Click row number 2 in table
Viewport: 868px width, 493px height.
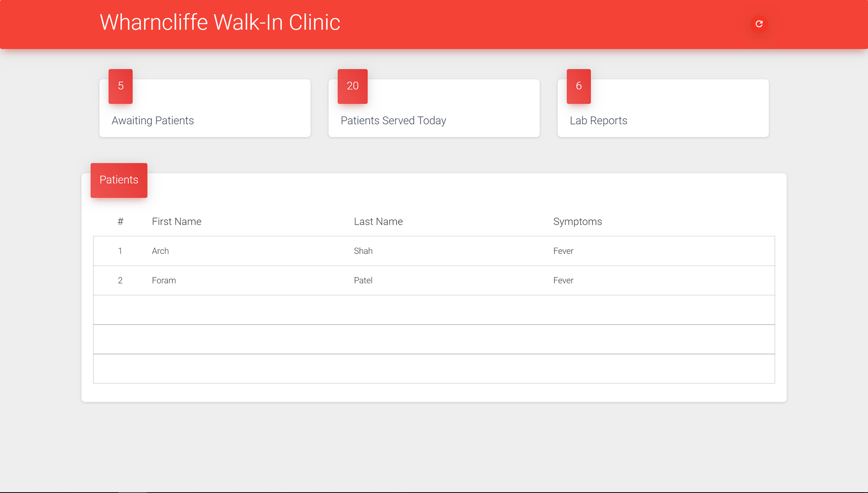[x=120, y=280]
